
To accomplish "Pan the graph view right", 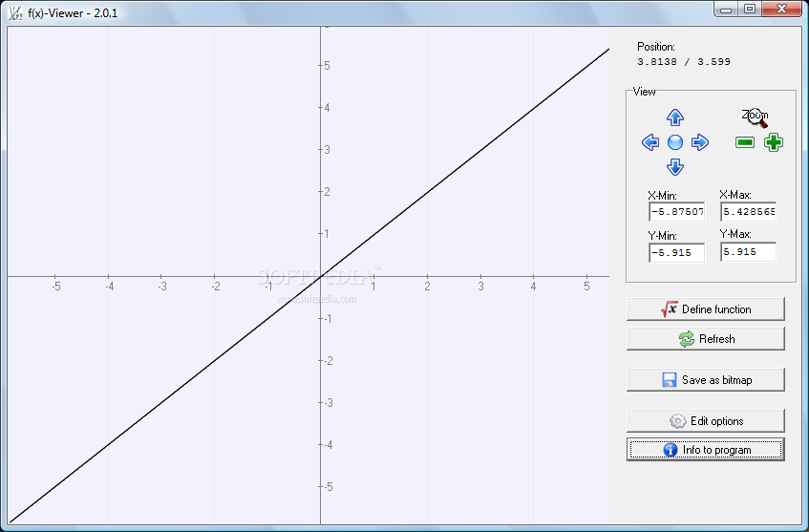I will pos(699,142).
